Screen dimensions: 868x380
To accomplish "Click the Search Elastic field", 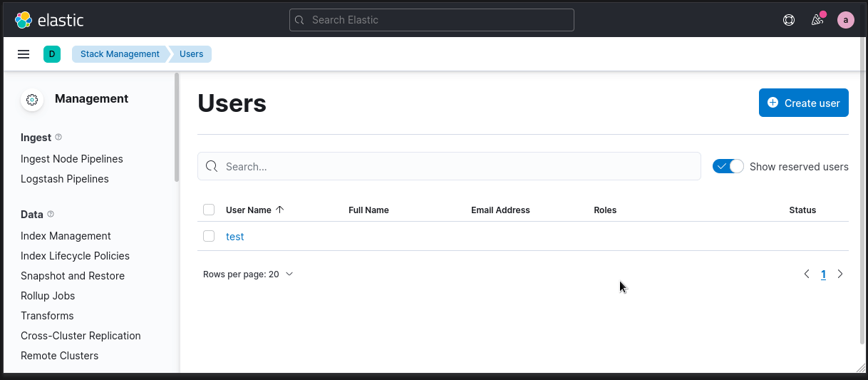I will coord(432,20).
